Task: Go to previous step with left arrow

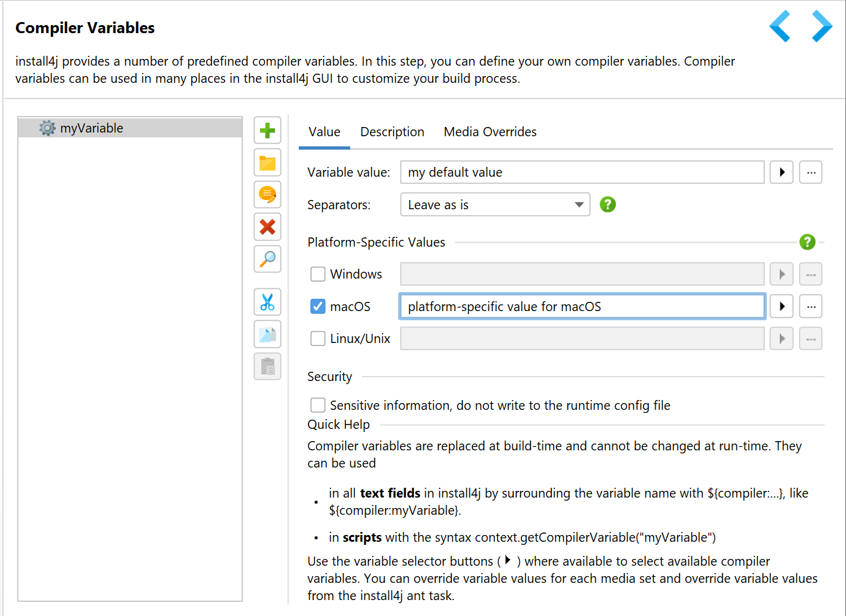Action: point(780,26)
